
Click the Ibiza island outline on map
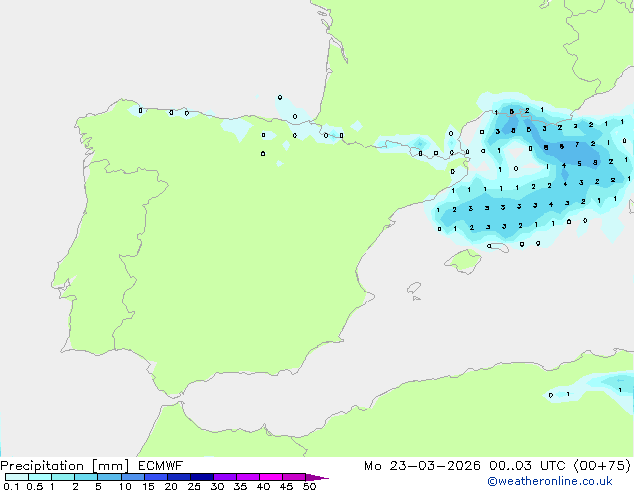414,289
